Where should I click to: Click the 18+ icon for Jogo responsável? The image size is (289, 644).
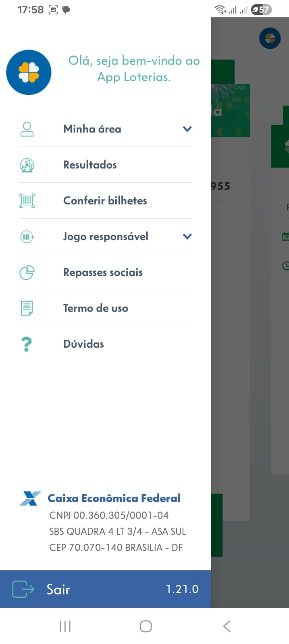click(27, 236)
